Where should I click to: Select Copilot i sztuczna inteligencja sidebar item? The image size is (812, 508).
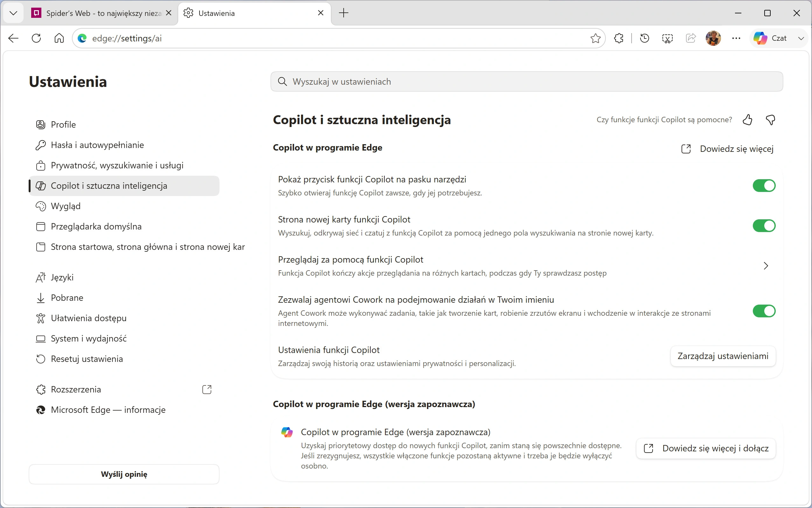[x=123, y=186]
